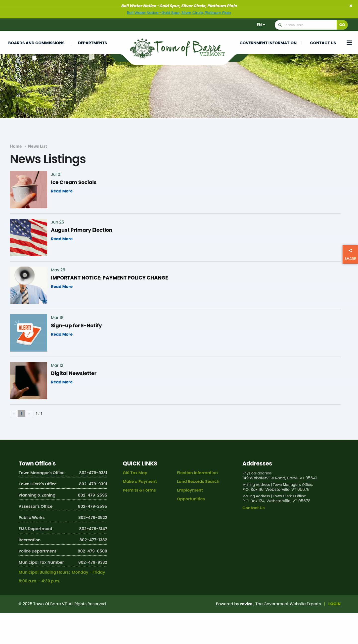358x644 pixels.
Task: Open GIS Tax Map quick link
Action: click(135, 473)
